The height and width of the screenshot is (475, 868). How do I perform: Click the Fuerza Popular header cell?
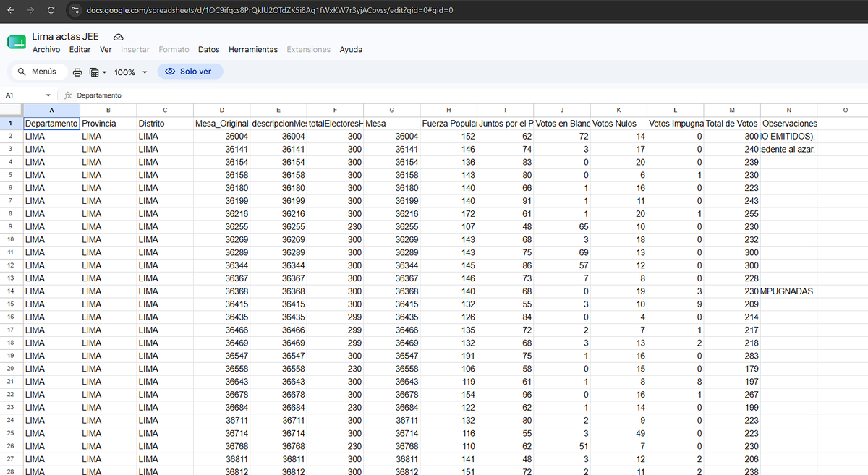click(x=448, y=124)
